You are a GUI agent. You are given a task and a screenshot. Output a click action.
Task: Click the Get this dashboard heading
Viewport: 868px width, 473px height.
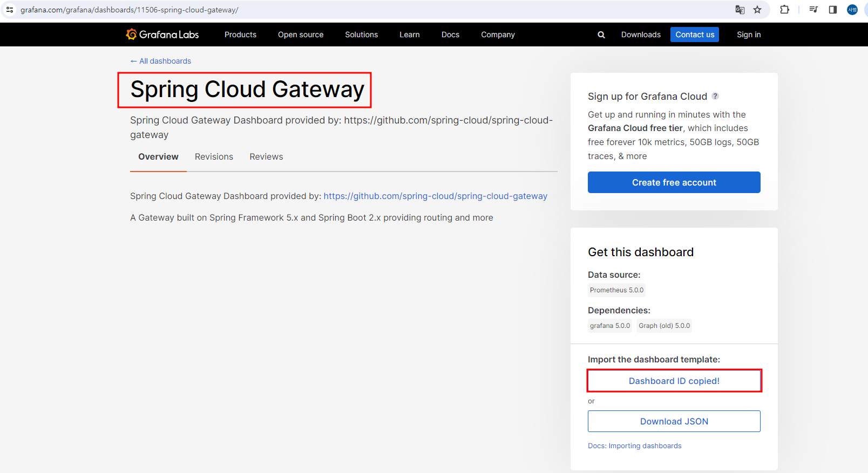point(641,252)
